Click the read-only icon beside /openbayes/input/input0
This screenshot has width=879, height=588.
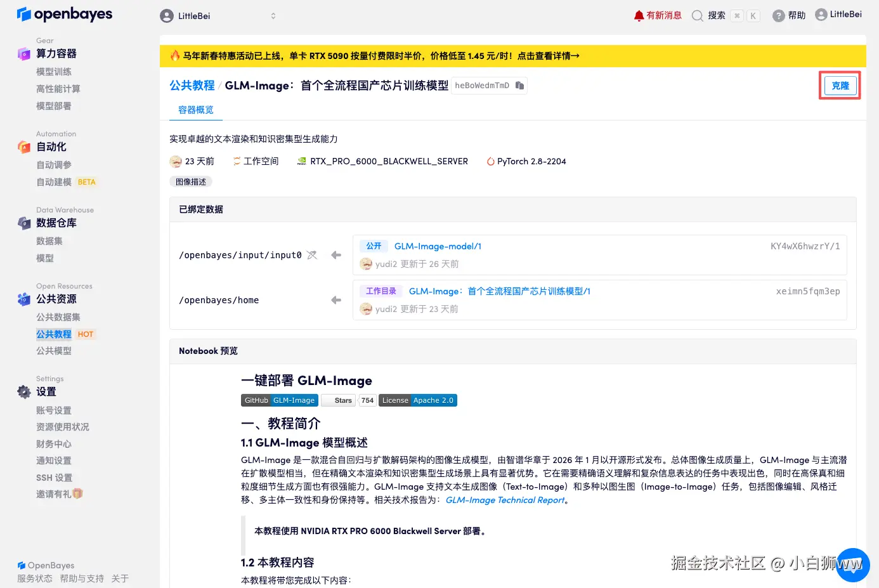point(312,255)
